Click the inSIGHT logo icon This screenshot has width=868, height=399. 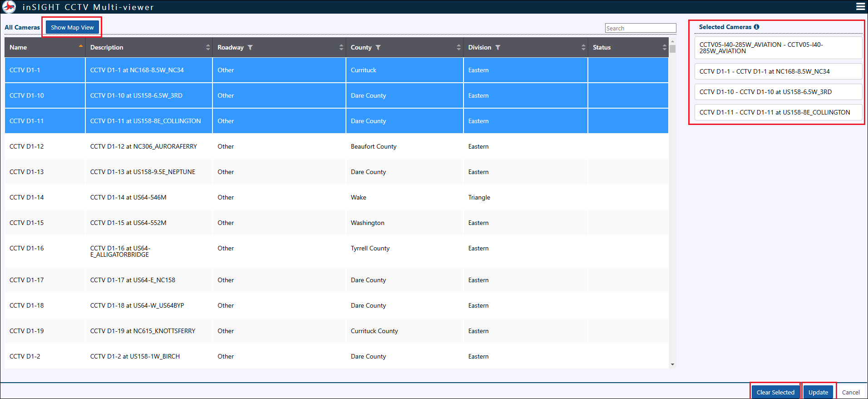tap(9, 7)
